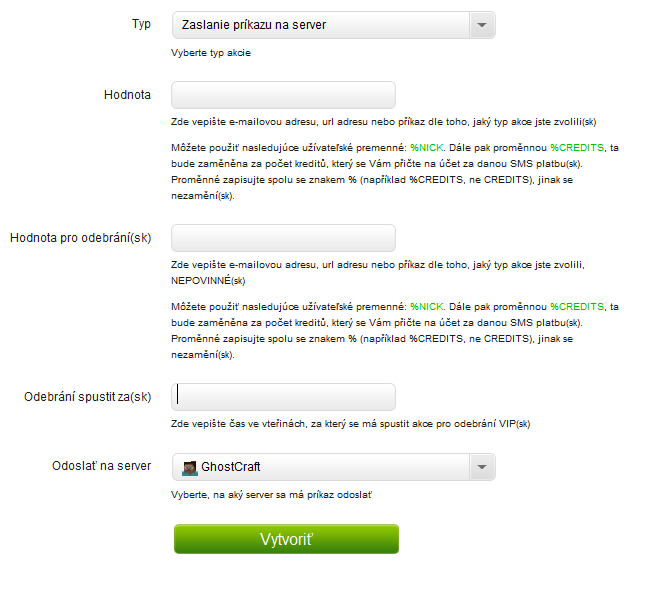The height and width of the screenshot is (590, 646).
Task: Expand the Odoslať na server dropdown arrow
Action: tap(482, 467)
